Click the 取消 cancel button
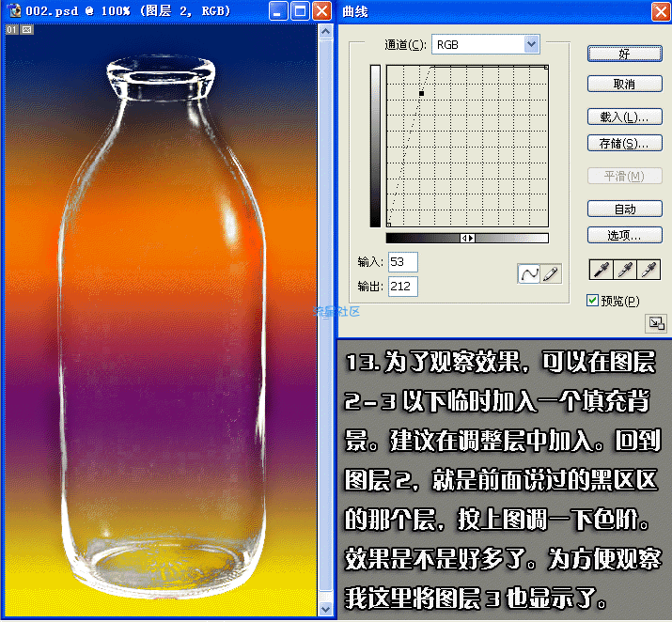This screenshot has width=672, height=622. 624,84
